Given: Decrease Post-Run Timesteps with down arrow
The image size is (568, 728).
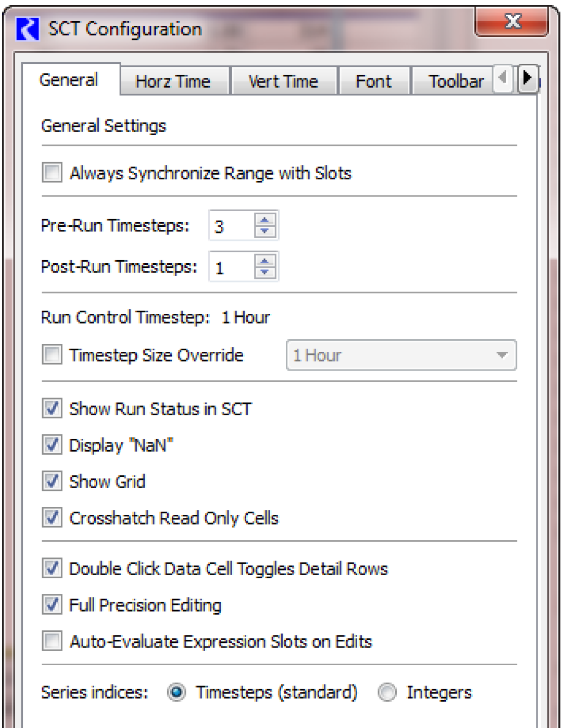Looking at the screenshot, I should point(264,273).
